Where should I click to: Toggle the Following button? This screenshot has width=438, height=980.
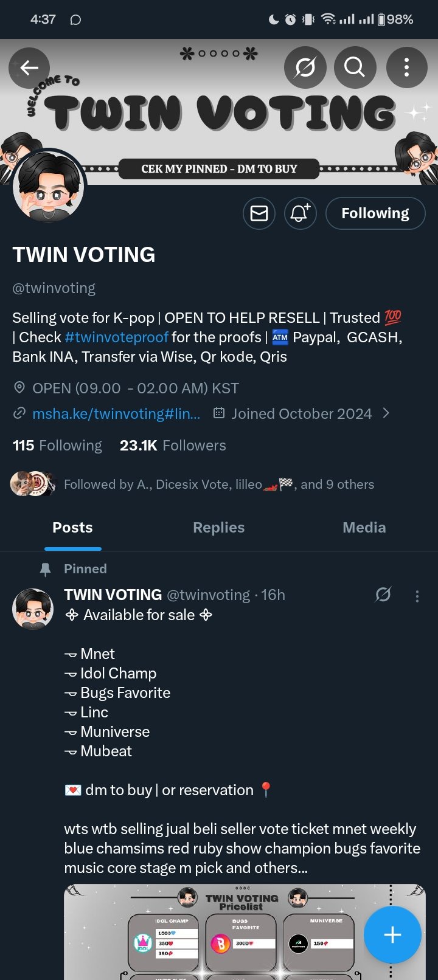point(375,213)
